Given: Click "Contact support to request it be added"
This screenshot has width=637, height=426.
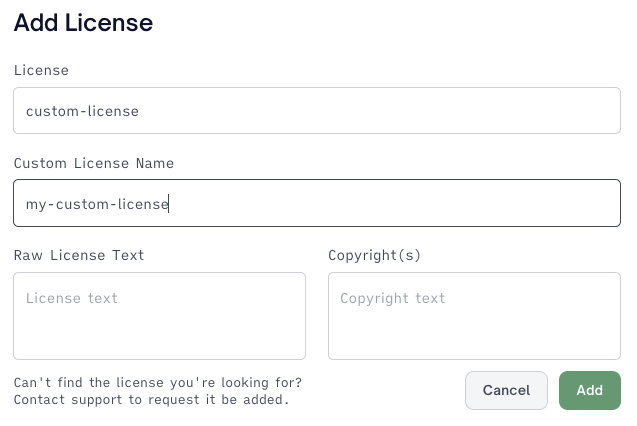Looking at the screenshot, I should pos(150,400).
